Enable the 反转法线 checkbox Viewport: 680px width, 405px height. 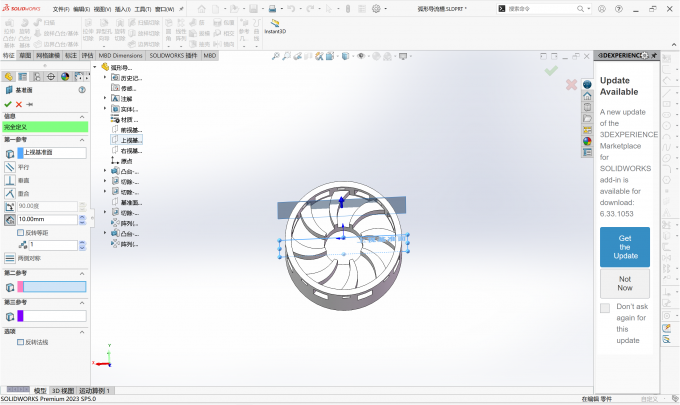point(20,342)
